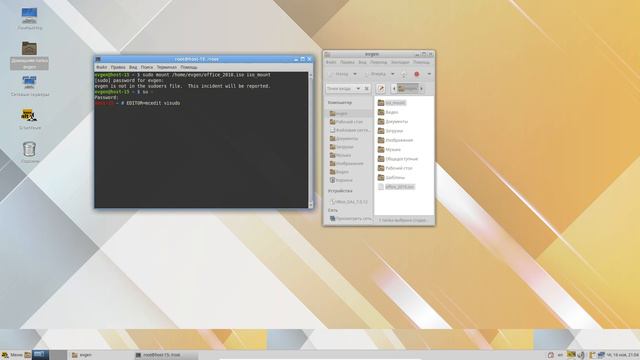Open Переход menu in file manager
Viewport: 640px width, 360px height.
tap(378, 62)
